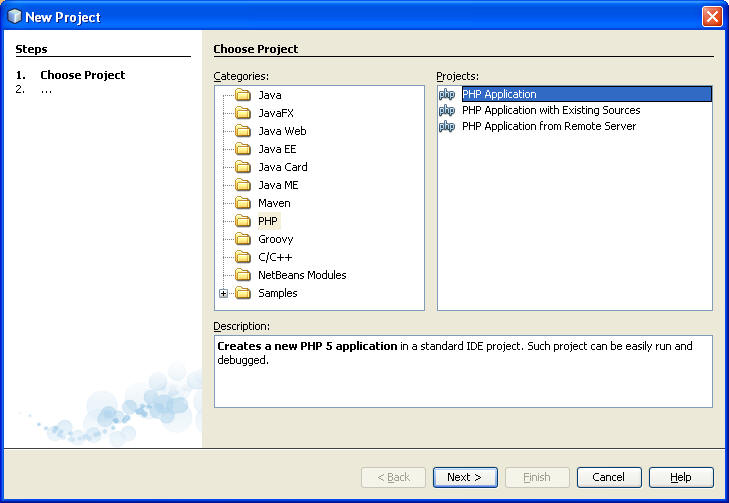Click the New Project title bar cube icon
Screen dimensions: 729x503
click(14, 16)
